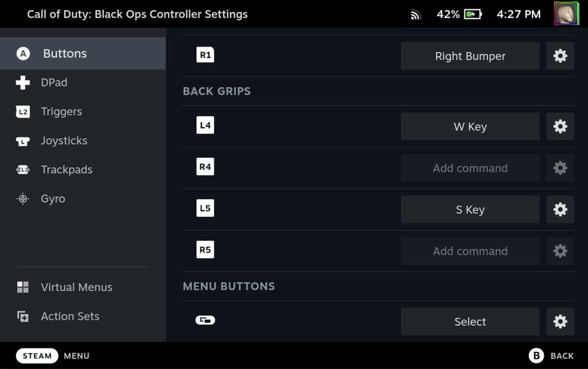Open Gyro settings in sidebar

click(x=53, y=199)
